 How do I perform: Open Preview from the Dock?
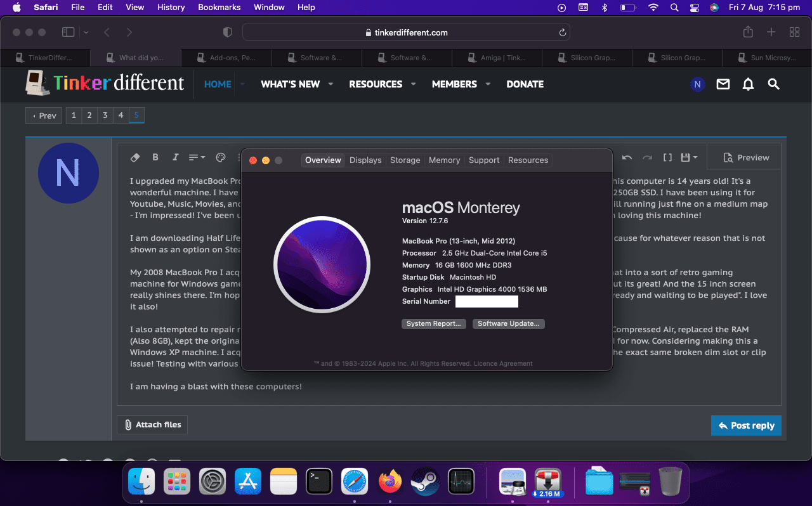click(x=512, y=481)
